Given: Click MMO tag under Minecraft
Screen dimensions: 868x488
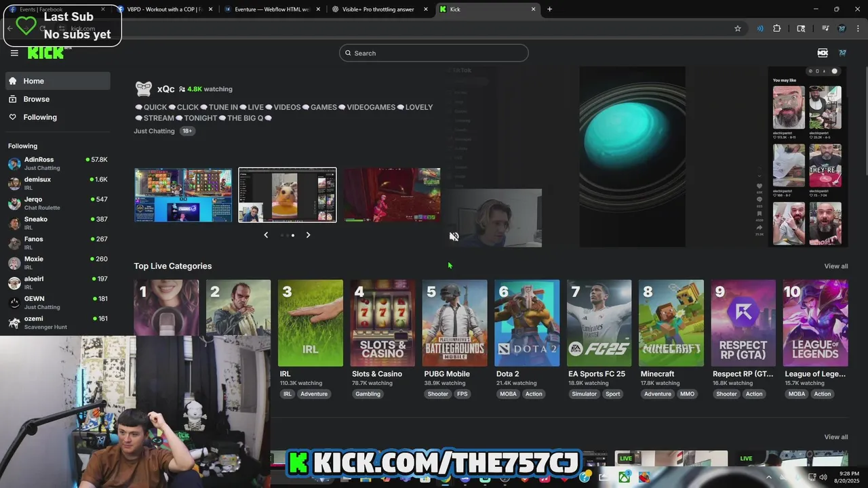Looking at the screenshot, I should point(688,394).
